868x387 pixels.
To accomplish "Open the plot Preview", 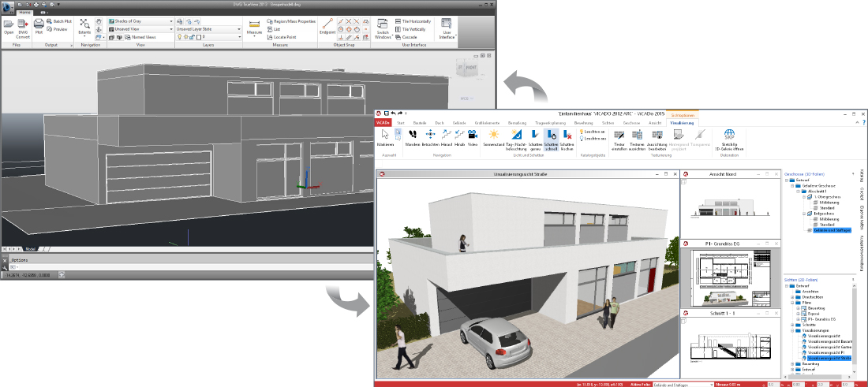I will tap(57, 28).
